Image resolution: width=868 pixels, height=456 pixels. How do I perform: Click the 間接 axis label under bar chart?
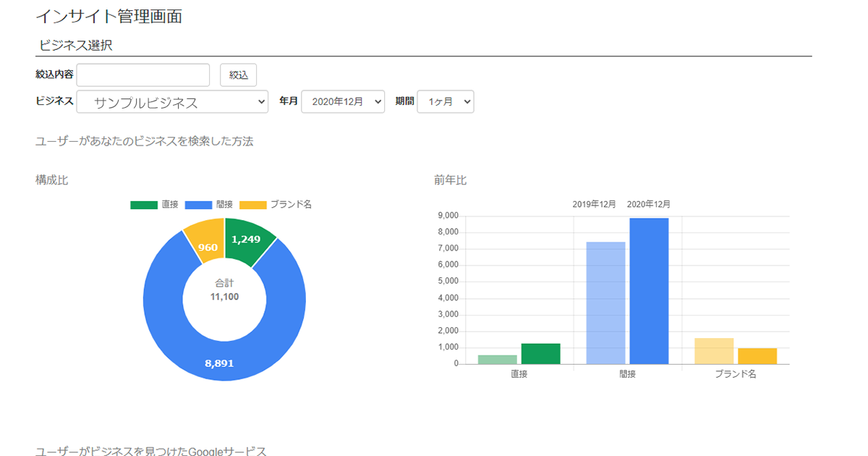pos(627,374)
